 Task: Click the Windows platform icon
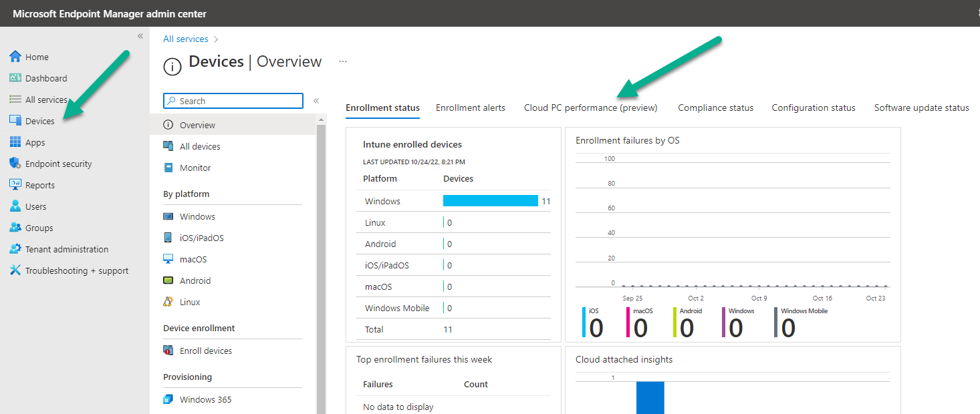click(168, 216)
